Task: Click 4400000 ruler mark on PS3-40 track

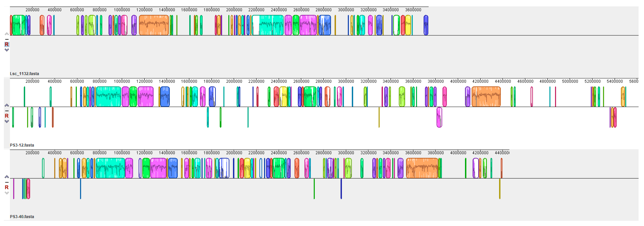Action: pos(502,153)
